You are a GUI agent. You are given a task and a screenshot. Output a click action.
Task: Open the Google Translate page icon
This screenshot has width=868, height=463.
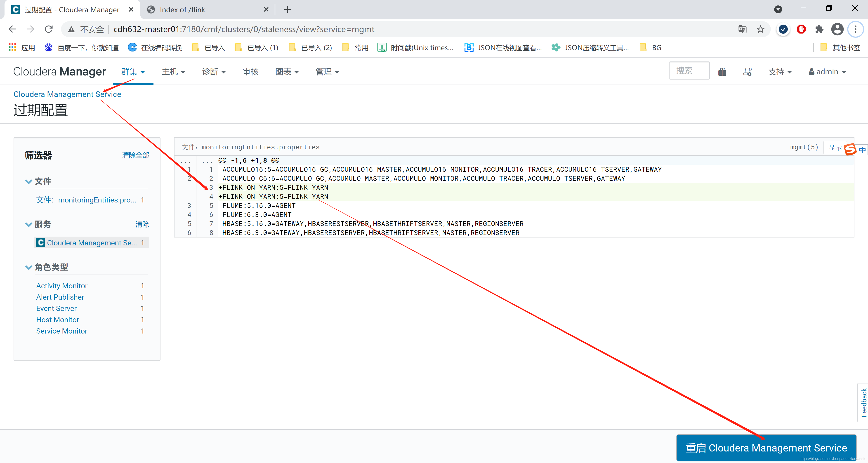pos(742,29)
